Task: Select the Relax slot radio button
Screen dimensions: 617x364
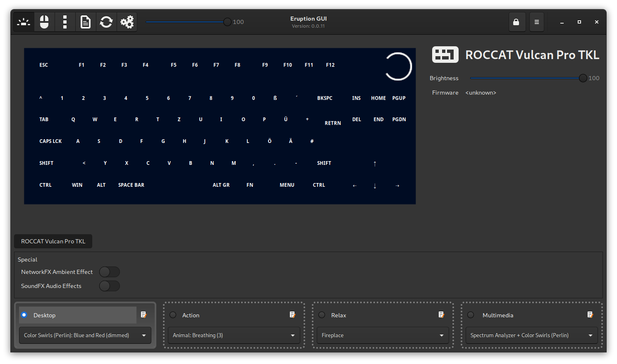Action: tap(322, 315)
